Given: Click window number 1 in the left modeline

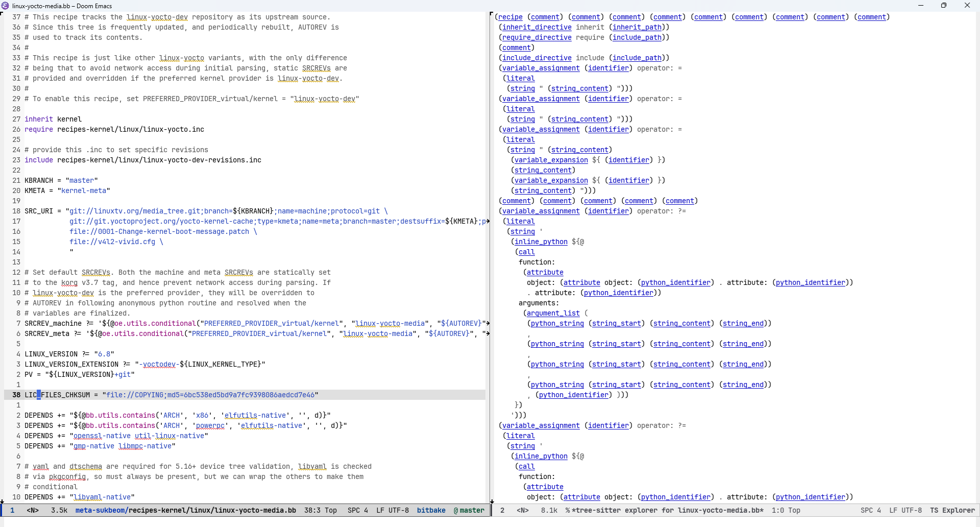Looking at the screenshot, I should 12,510.
